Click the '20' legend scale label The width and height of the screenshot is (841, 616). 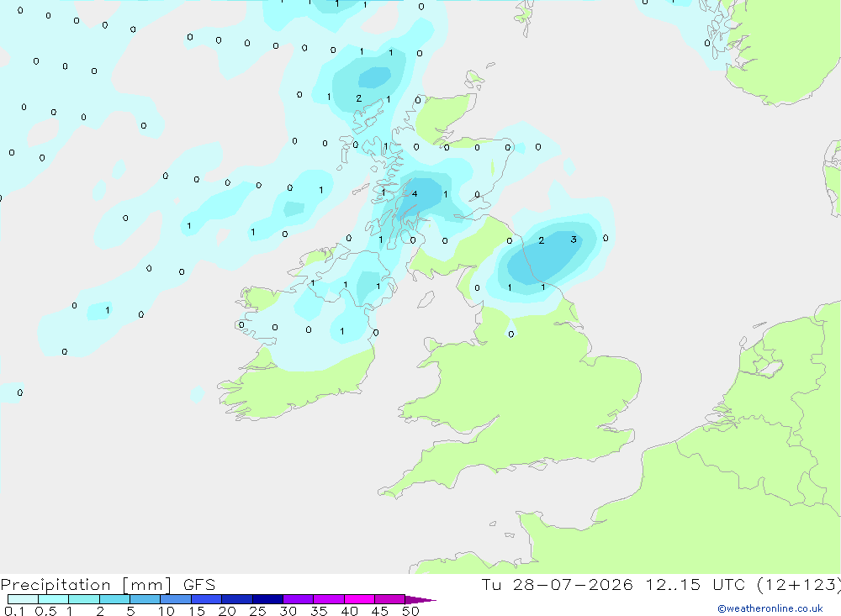(x=227, y=611)
